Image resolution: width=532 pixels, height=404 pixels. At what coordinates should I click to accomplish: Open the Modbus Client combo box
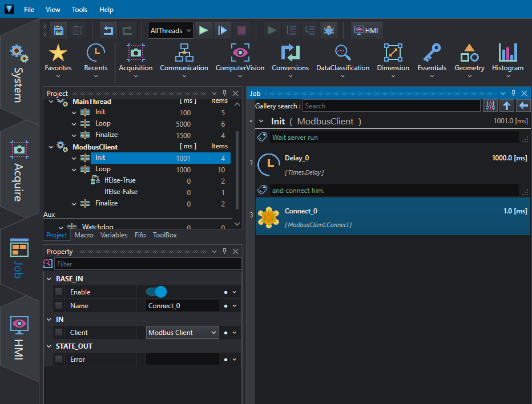coord(183,333)
